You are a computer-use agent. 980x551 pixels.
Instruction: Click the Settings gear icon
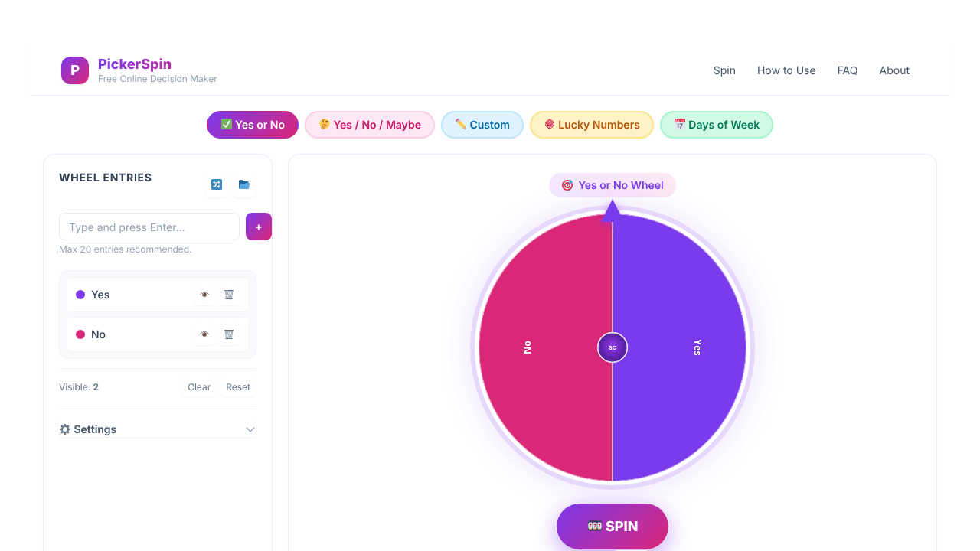click(65, 429)
